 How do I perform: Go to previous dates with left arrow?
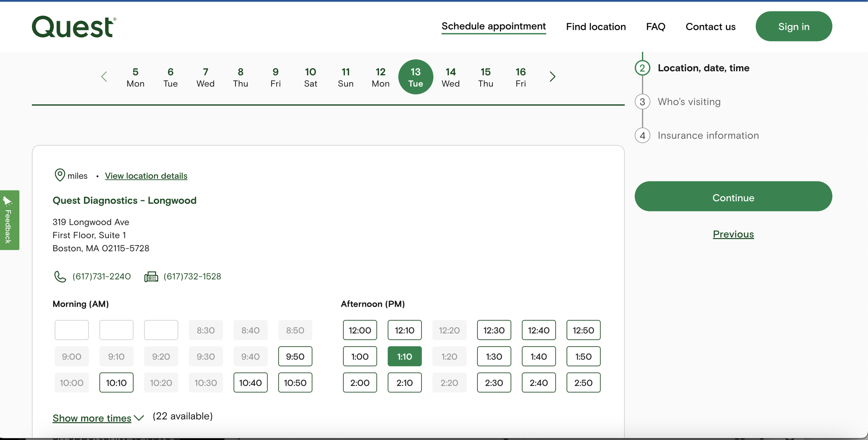click(104, 77)
